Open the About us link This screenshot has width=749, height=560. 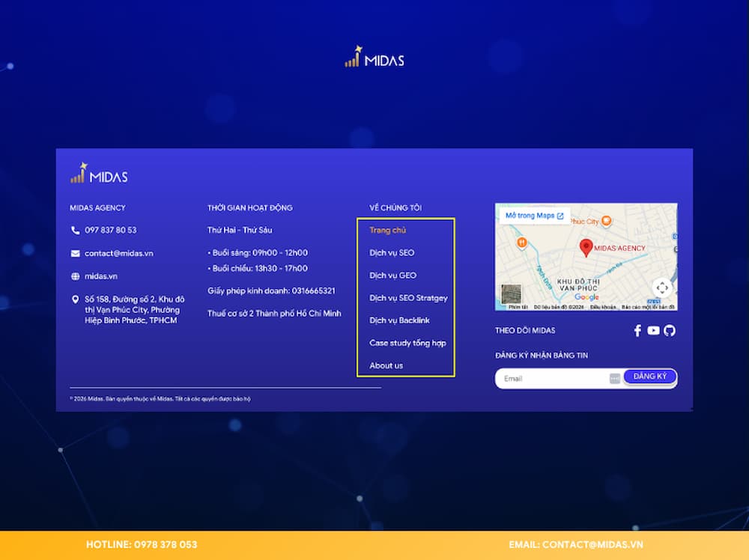pos(386,365)
